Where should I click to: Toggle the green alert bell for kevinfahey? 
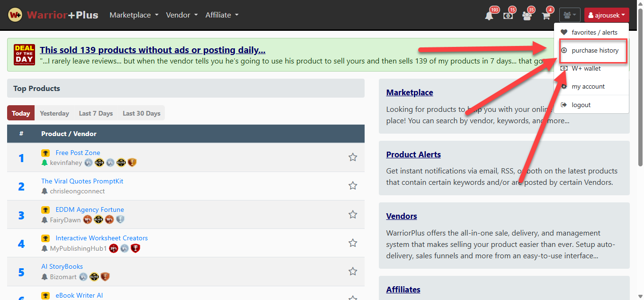click(45, 163)
